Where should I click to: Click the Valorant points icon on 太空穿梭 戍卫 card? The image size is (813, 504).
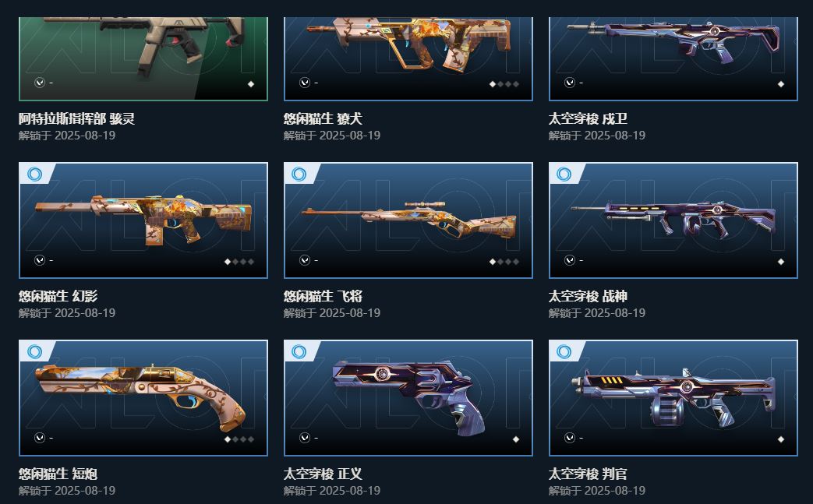[570, 83]
